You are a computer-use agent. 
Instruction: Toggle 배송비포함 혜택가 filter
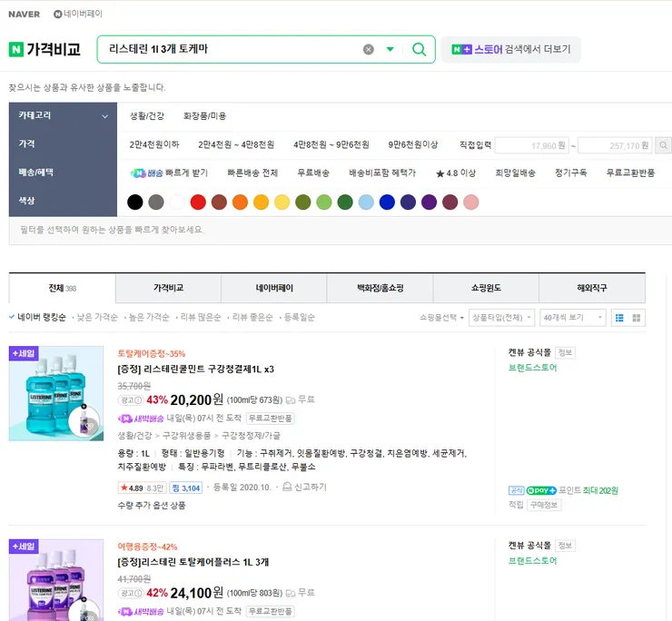[x=382, y=173]
